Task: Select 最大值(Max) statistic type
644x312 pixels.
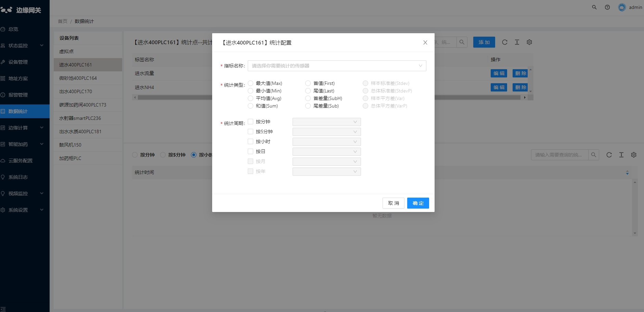Action: point(250,83)
